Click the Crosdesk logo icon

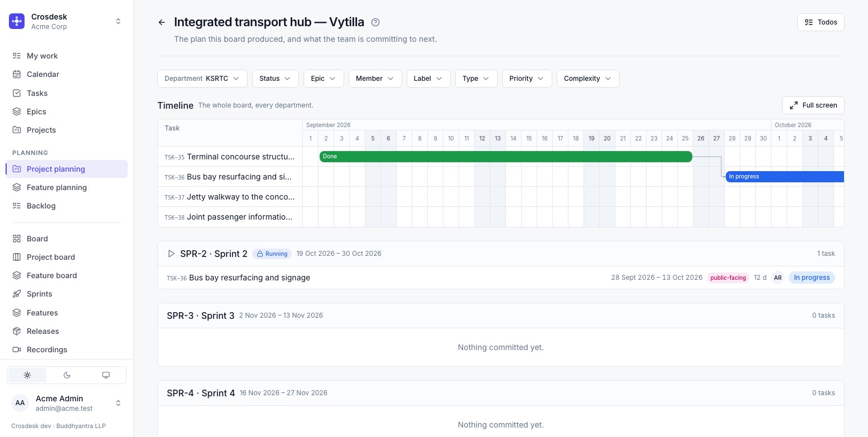click(x=17, y=21)
